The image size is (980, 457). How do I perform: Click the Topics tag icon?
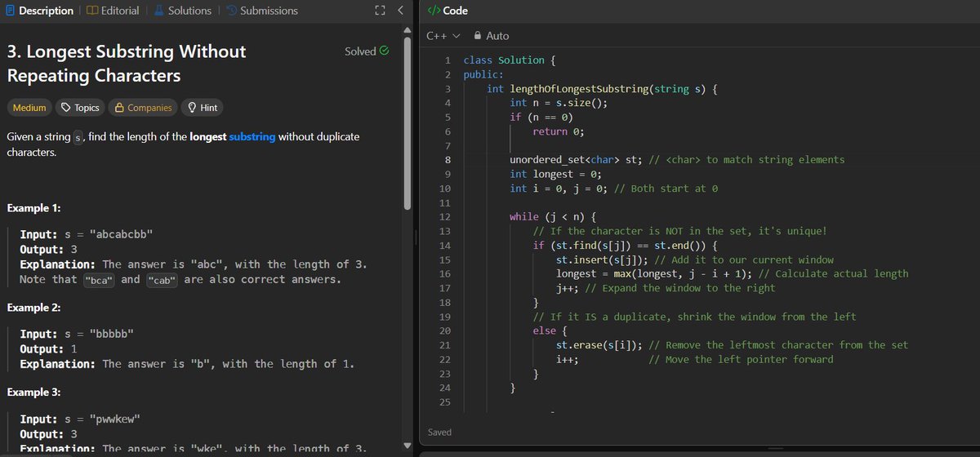point(66,108)
